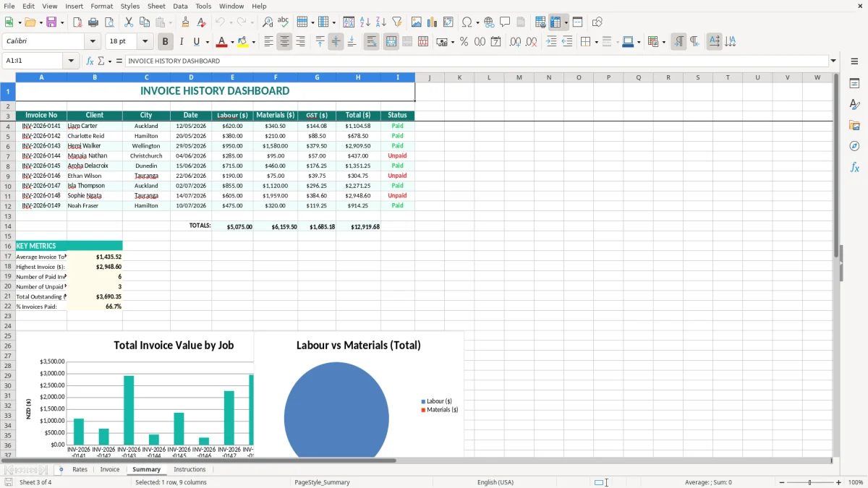The height and width of the screenshot is (488, 868).
Task: Open Font Size dropdown arrow
Action: pyautogui.click(x=145, y=42)
